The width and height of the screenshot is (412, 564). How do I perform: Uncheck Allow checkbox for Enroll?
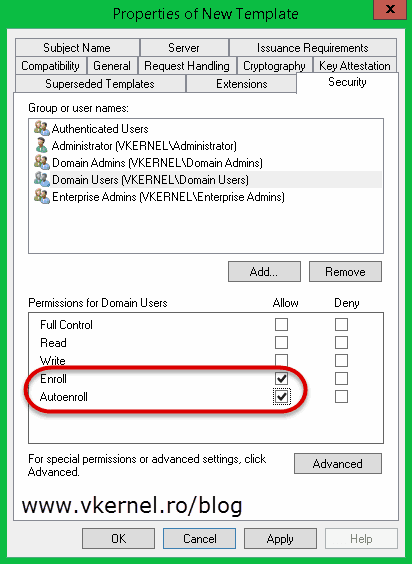281,378
